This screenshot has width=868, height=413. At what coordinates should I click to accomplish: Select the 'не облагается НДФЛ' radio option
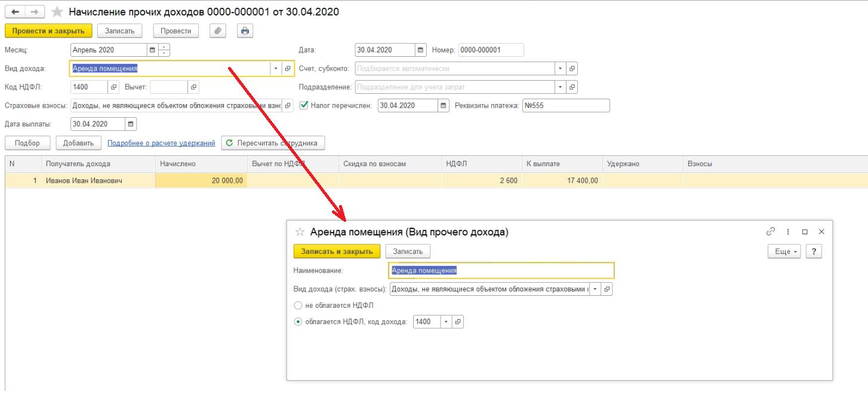298,305
